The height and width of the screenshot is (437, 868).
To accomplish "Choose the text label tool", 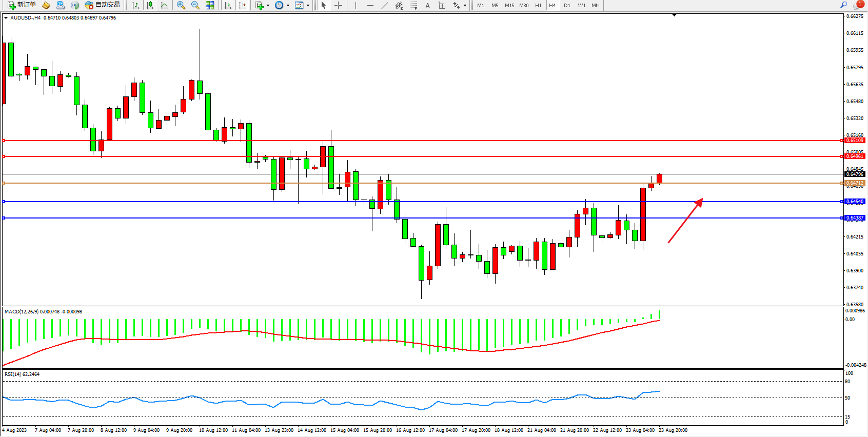I will tap(427, 5).
